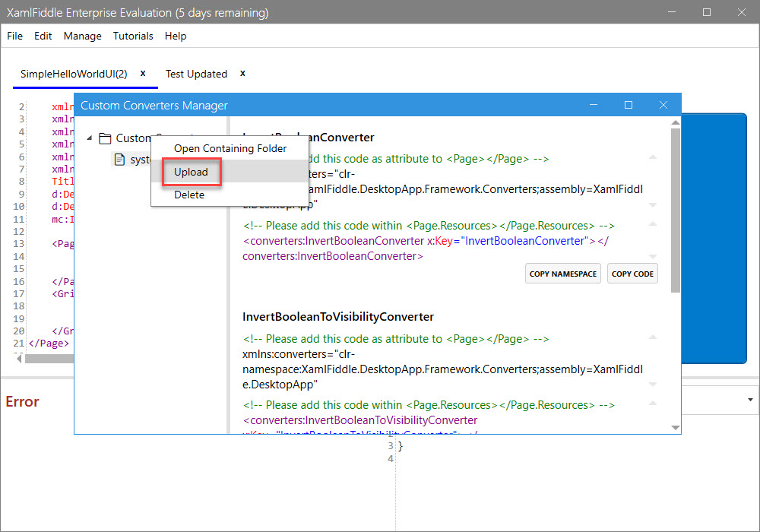The width and height of the screenshot is (760, 532).
Task: Click the InvertBooleanToVisibilityConverter heading
Action: click(338, 317)
